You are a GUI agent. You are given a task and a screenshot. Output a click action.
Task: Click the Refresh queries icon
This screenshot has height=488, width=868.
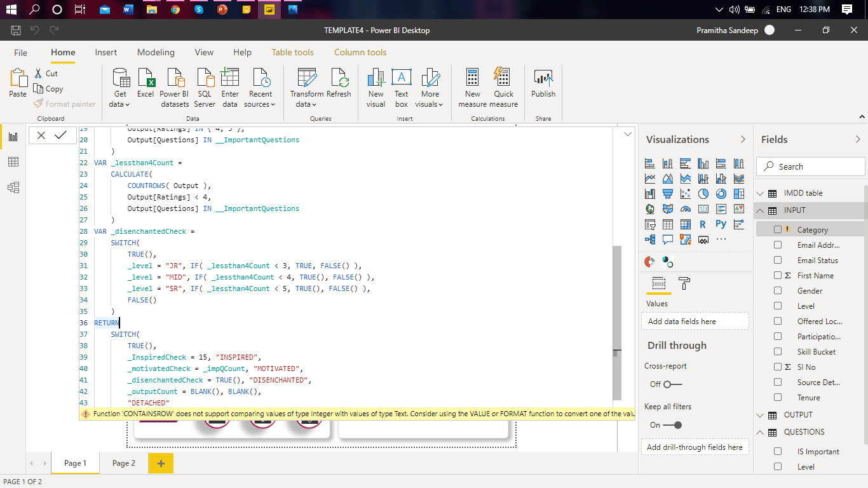coord(339,83)
